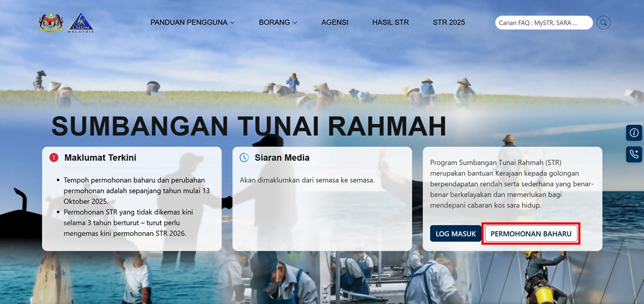Click the bullet about 13 Oktober 2025

coord(134,191)
